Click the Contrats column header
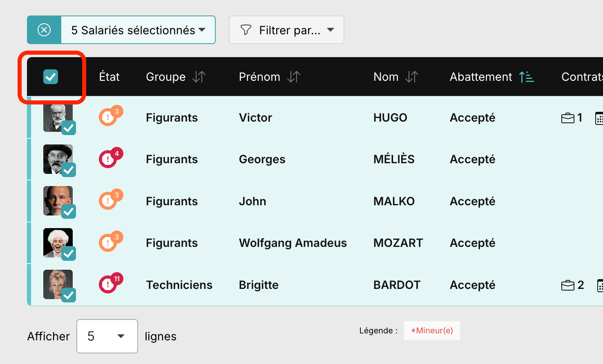 tap(582, 77)
